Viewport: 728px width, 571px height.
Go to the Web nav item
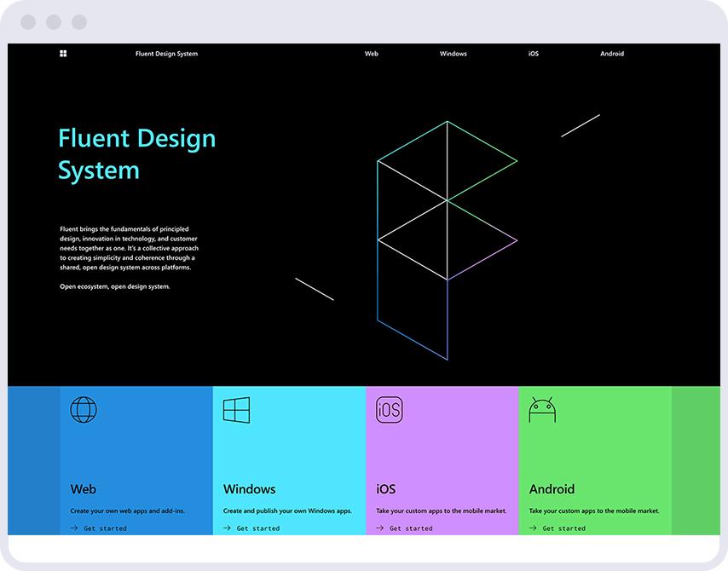pos(372,54)
